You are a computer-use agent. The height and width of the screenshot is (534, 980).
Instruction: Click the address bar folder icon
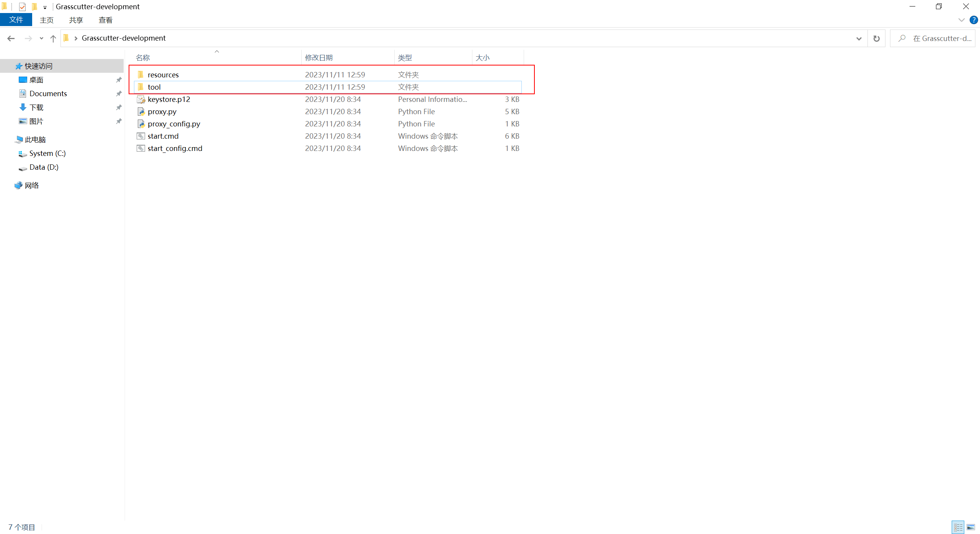66,38
